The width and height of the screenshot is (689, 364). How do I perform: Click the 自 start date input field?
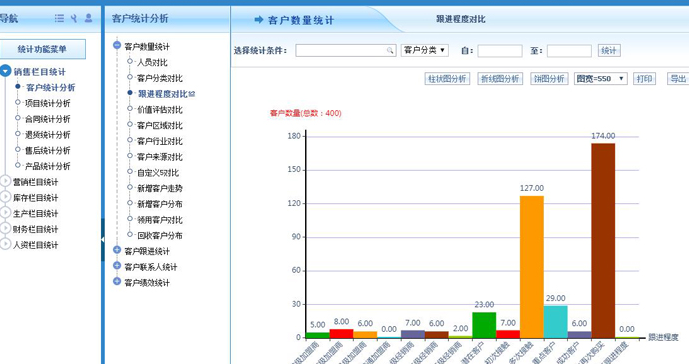click(500, 51)
